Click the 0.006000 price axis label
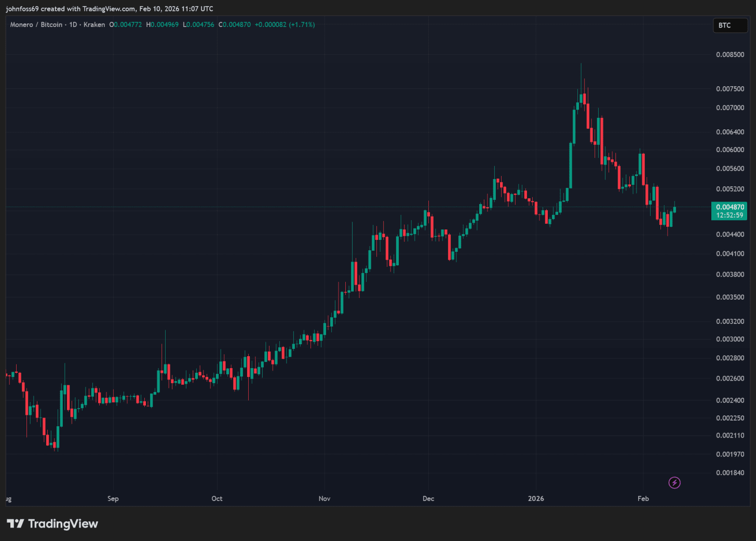Screen dimensions: 756x541 point(730,150)
